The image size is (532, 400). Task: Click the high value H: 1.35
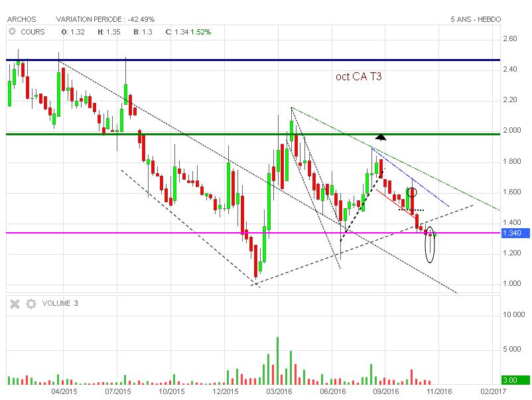click(x=109, y=32)
